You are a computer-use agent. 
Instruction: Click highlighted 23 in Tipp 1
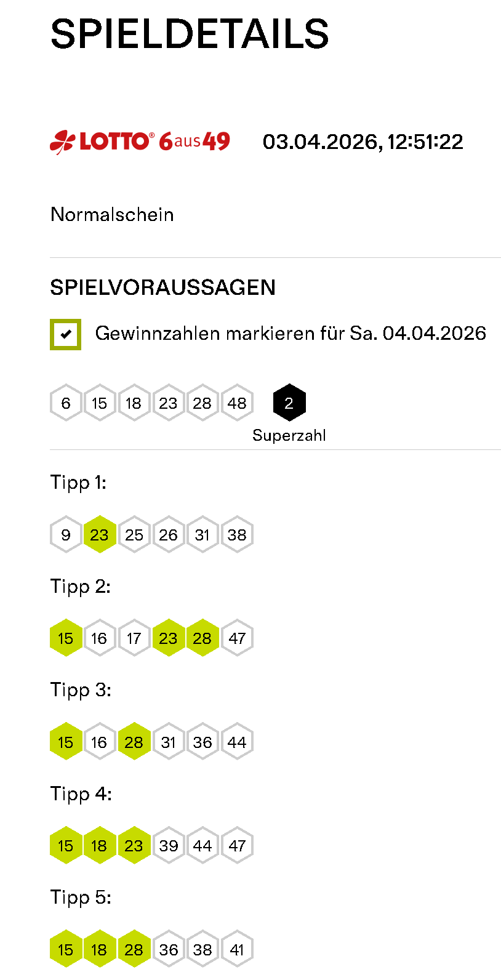100,535
